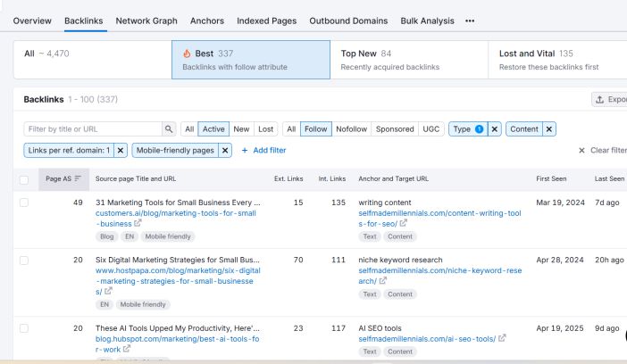This screenshot has width=627, height=364.
Task: Click the 'niche keyword research' anchor text
Action: [400, 260]
